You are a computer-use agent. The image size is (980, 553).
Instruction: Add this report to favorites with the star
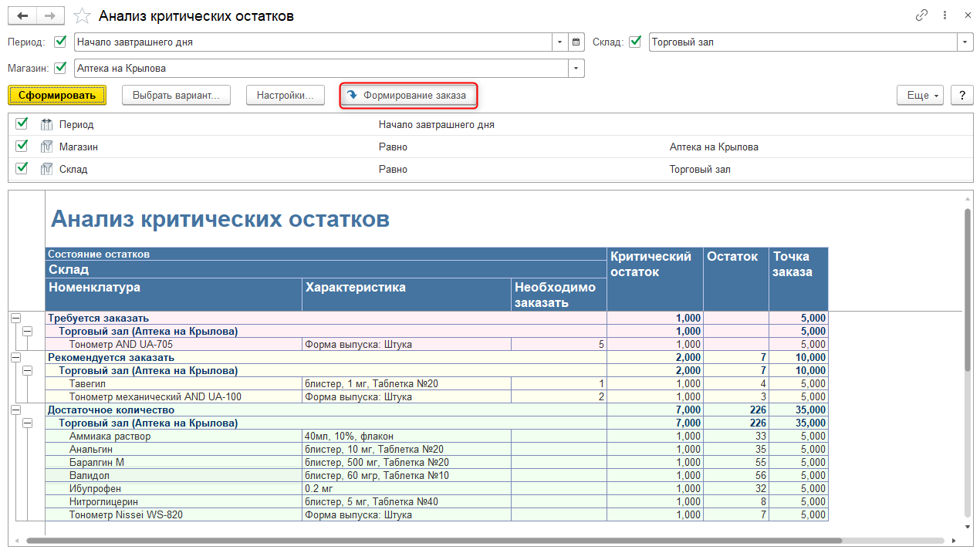(x=80, y=15)
